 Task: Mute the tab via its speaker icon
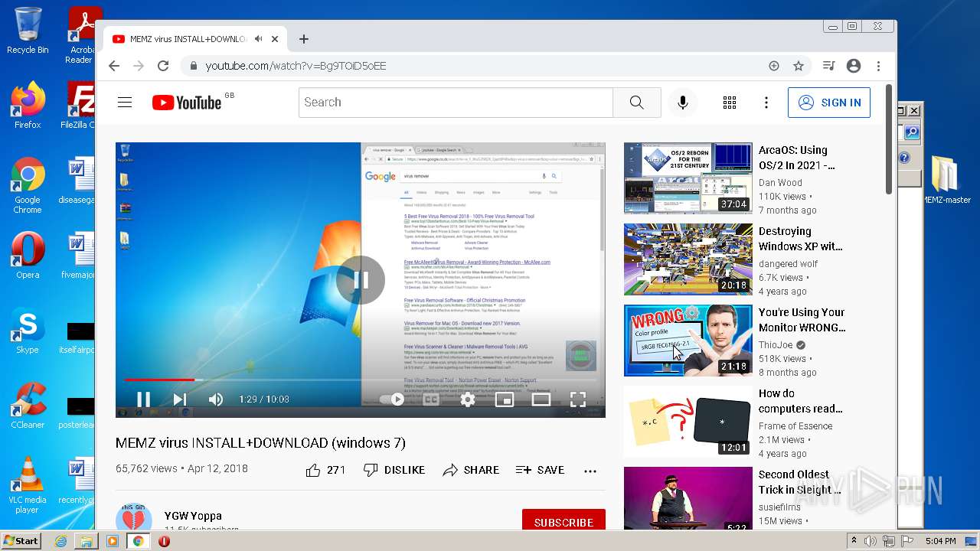(259, 39)
